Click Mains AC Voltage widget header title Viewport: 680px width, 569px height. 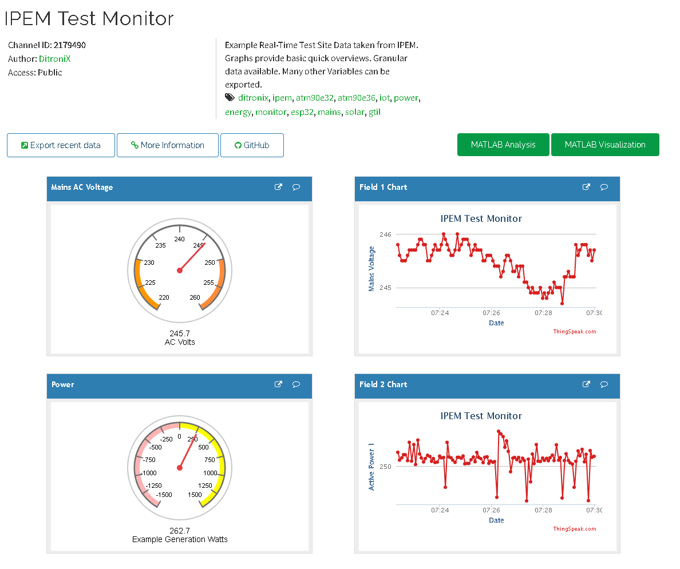click(x=82, y=187)
